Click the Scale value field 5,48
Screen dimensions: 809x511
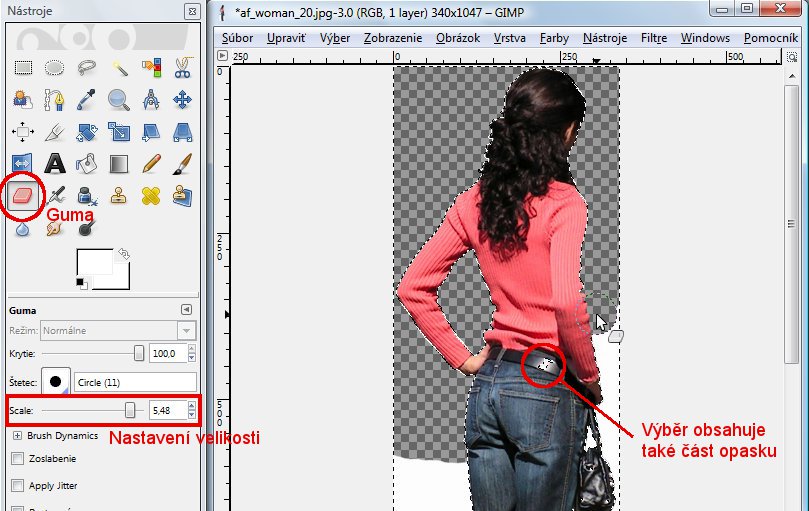(x=168, y=410)
